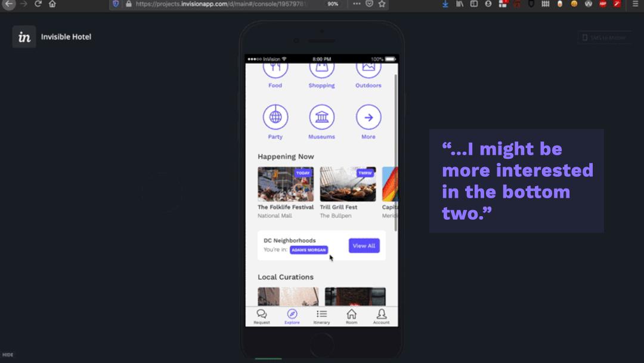Click the Invisible Hotel project title
The height and width of the screenshot is (363, 644).
pos(66,37)
